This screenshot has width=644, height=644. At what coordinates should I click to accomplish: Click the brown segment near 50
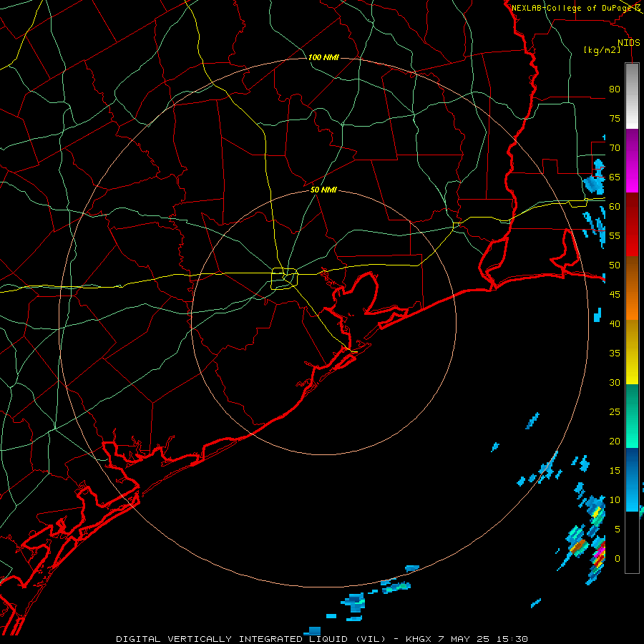coord(632,271)
